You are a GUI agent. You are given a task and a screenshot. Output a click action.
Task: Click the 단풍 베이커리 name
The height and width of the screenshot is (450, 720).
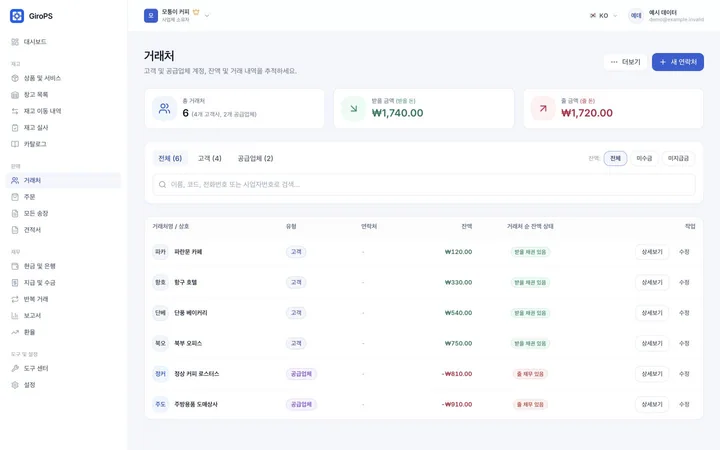click(191, 313)
